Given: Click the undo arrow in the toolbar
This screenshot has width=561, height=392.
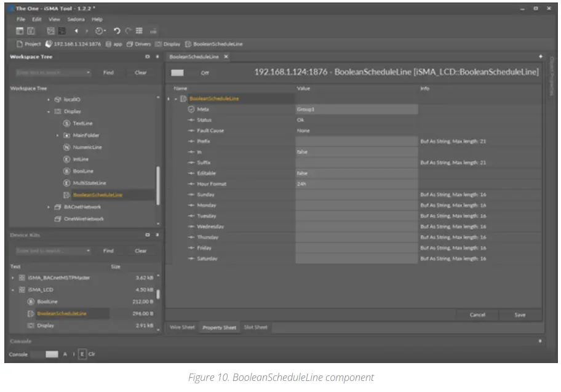Looking at the screenshot, I should [116, 31].
